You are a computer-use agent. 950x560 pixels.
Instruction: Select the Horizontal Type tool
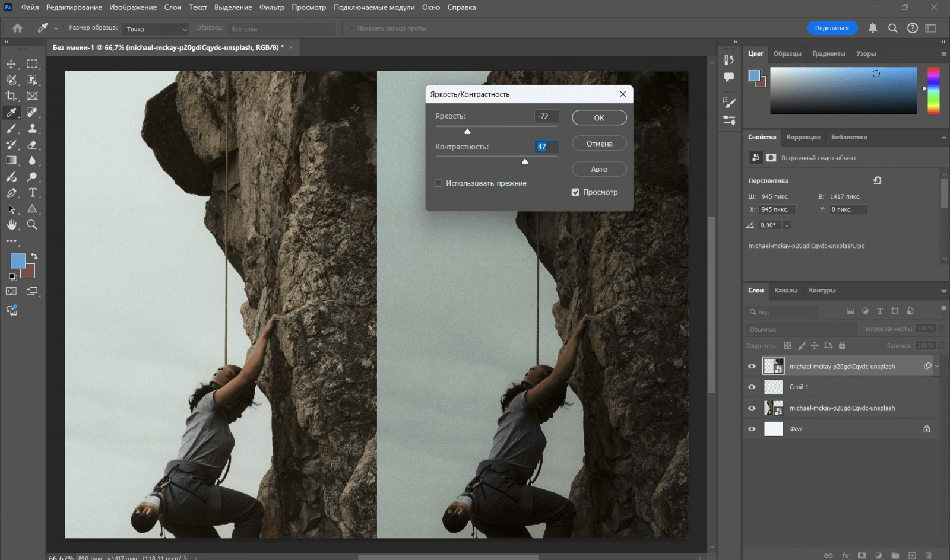pos(33,193)
